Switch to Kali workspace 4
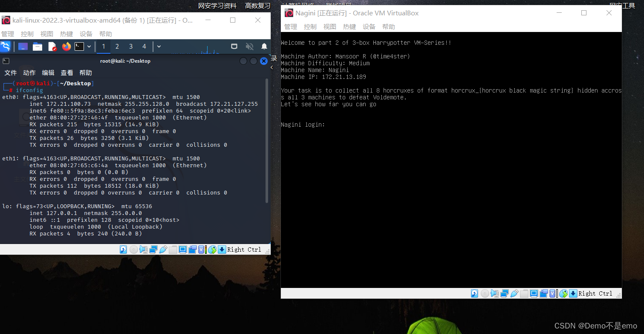Image resolution: width=644 pixels, height=334 pixels. pos(144,46)
